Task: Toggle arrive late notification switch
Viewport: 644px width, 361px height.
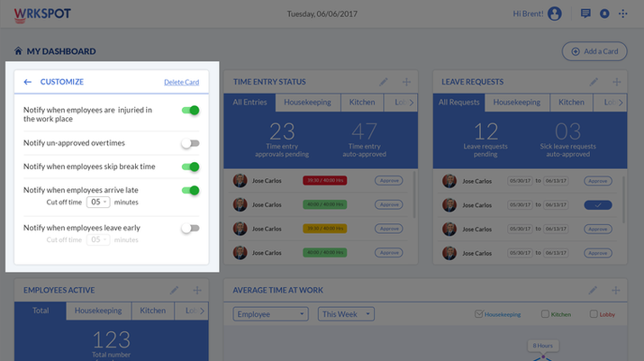Action: [x=191, y=190]
